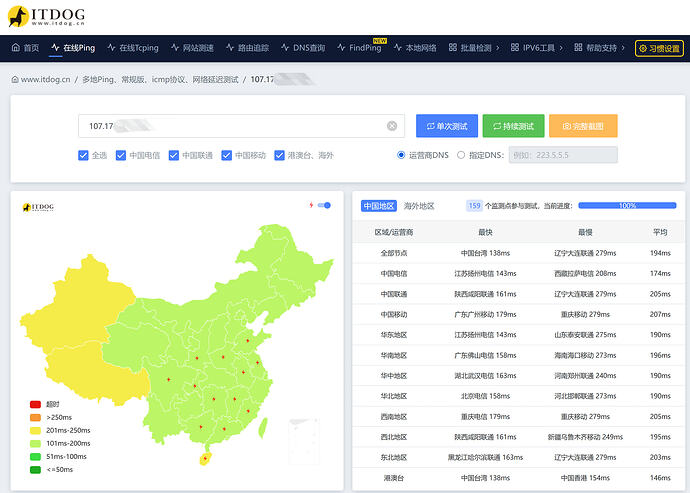Toggle 中国联通 checkbox
The height and width of the screenshot is (493, 690).
[174, 155]
